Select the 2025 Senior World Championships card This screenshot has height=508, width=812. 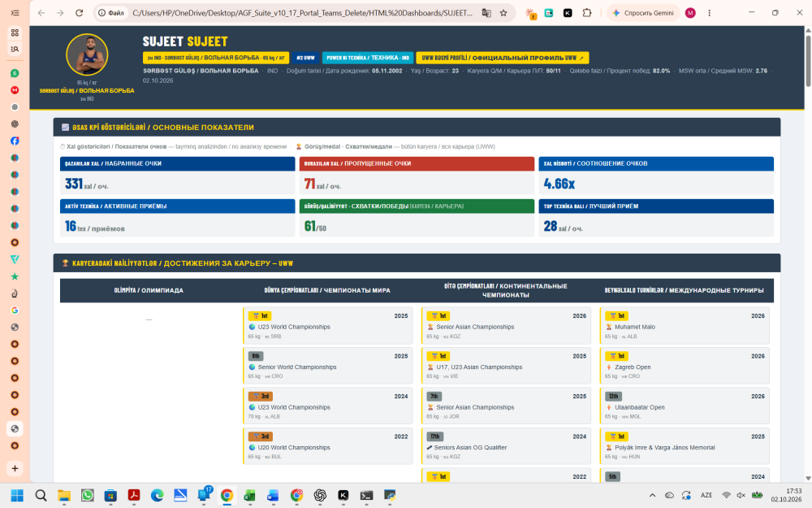pos(328,366)
